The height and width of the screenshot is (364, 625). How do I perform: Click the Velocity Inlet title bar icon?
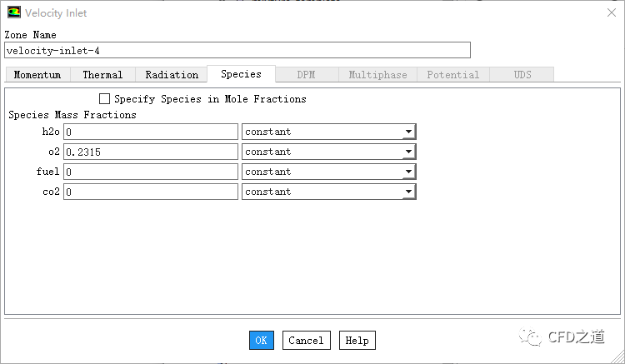13,12
